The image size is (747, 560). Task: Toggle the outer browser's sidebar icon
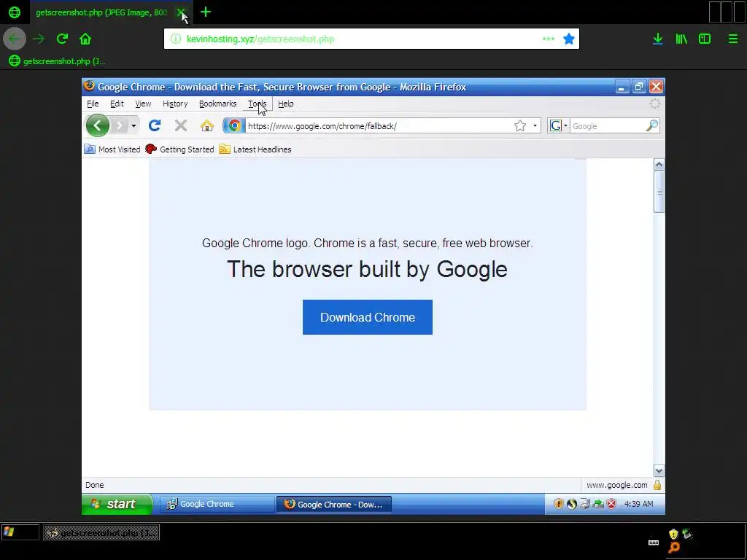[705, 39]
